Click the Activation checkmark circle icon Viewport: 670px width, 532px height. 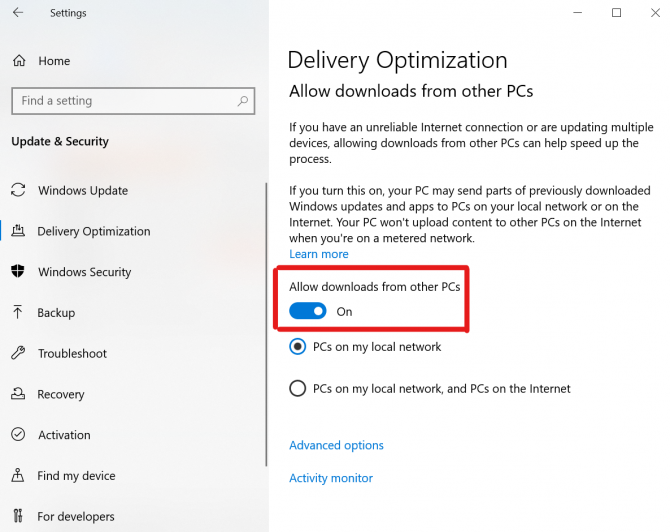coord(18,434)
